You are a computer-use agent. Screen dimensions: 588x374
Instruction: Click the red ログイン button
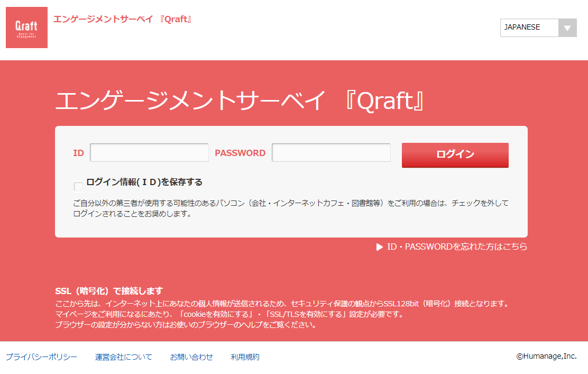455,155
